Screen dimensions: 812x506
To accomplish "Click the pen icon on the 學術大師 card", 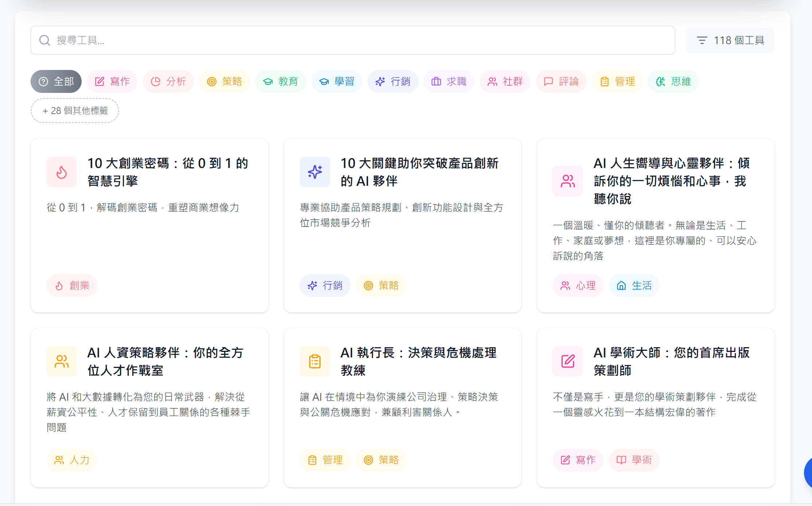I will [568, 361].
